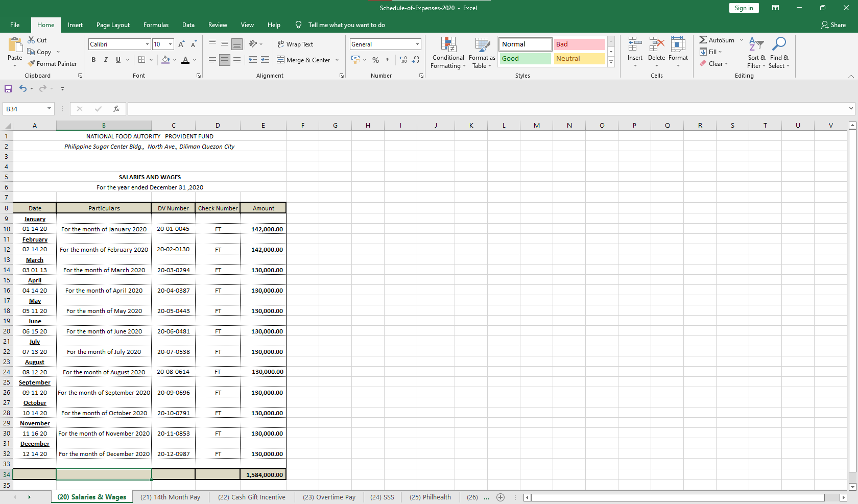Decrease font size with the small A
The width and height of the screenshot is (858, 504).
tap(194, 44)
